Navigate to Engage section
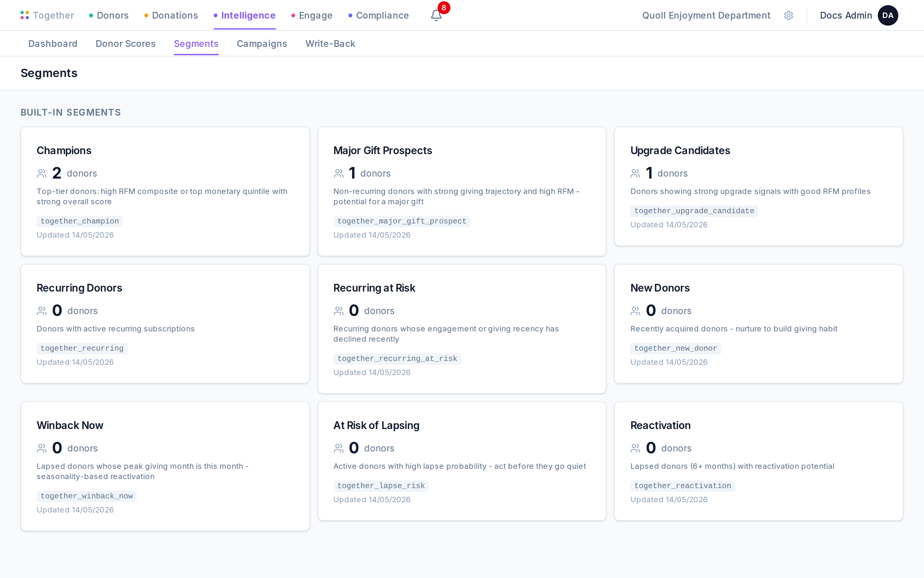 point(312,15)
